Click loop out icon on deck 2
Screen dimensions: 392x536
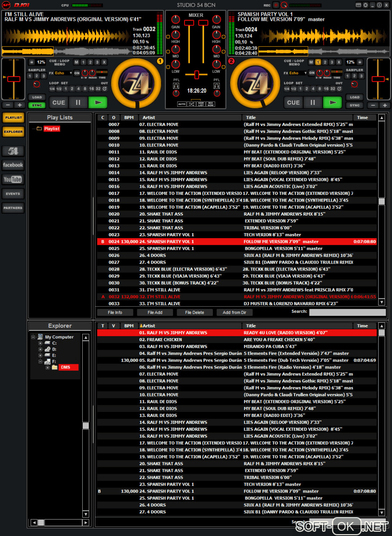click(x=339, y=89)
